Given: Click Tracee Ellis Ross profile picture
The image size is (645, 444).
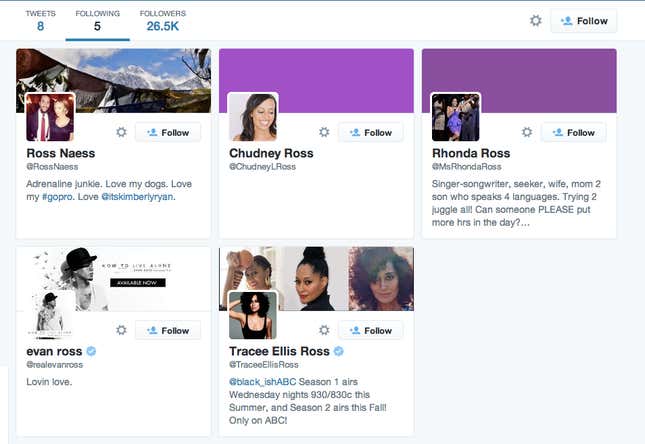Looking at the screenshot, I should (x=253, y=315).
